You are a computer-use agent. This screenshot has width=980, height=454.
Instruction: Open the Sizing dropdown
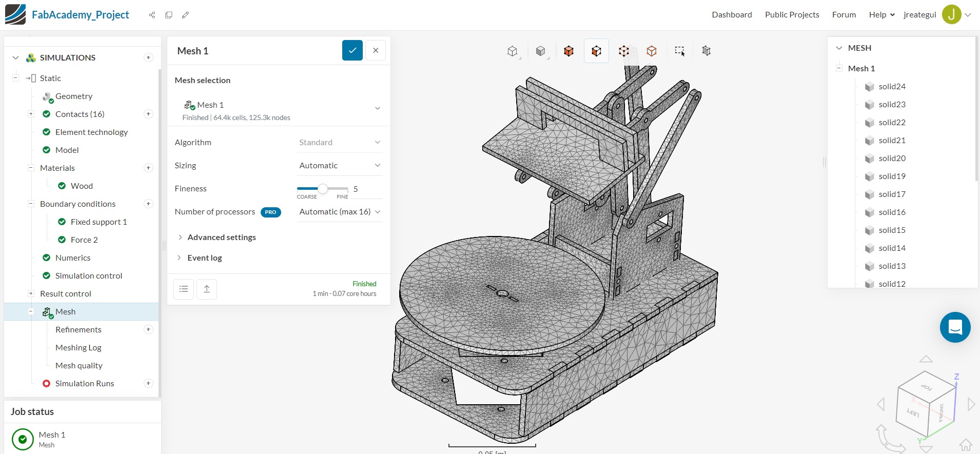340,165
